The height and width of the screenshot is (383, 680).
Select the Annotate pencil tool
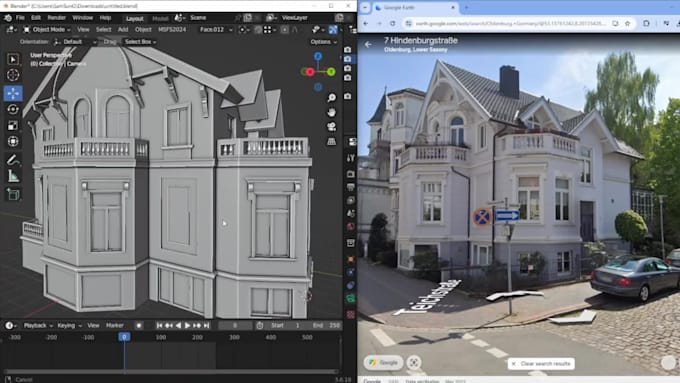point(13,160)
